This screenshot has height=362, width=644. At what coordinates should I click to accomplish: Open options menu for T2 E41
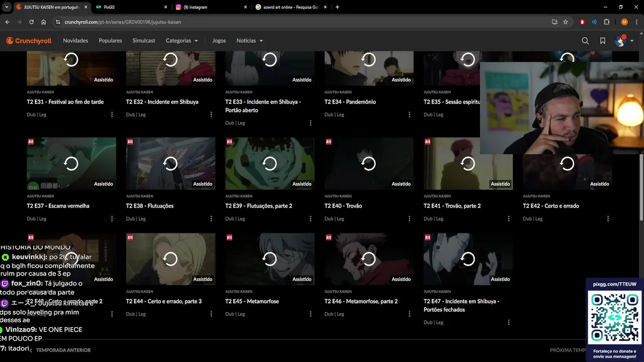(x=508, y=219)
